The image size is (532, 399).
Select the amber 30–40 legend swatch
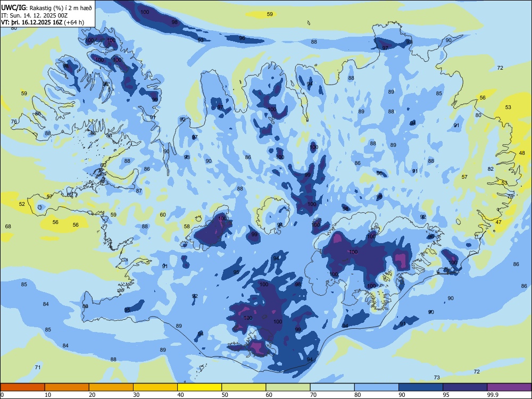coord(155,387)
